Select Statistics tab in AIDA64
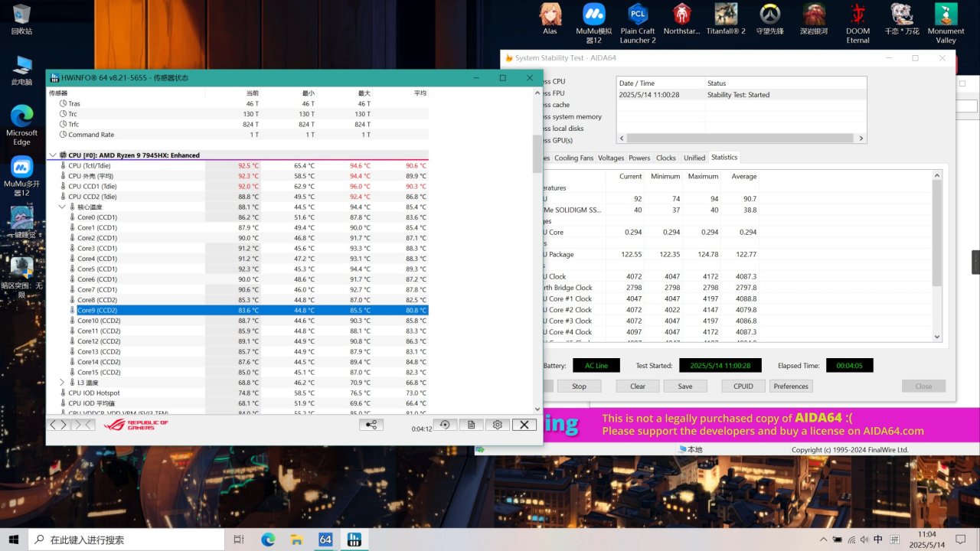 click(724, 157)
